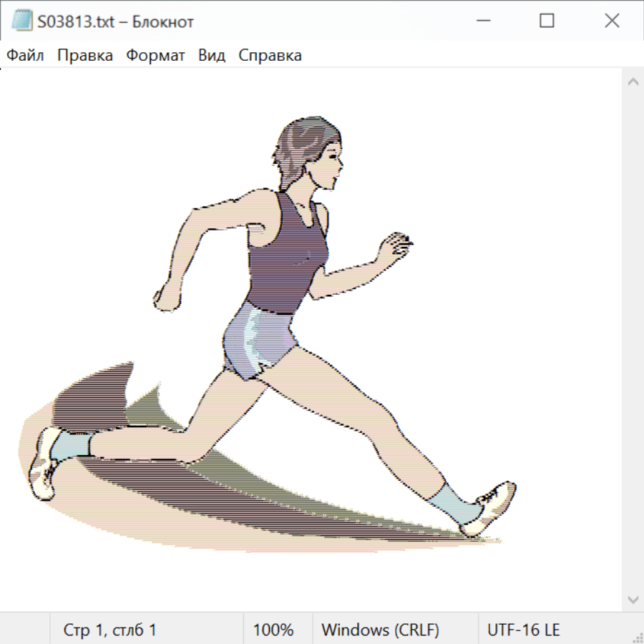Open the Вид menu

pyautogui.click(x=212, y=56)
